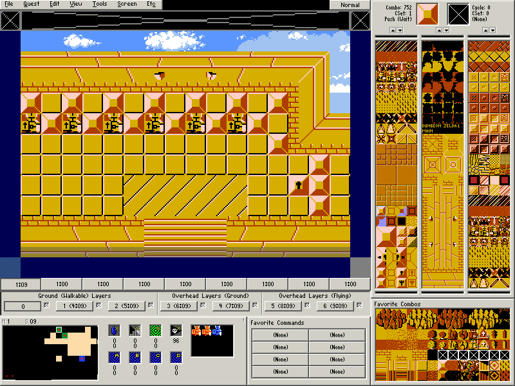This screenshot has height=386, width=515.
Task: Toggle the checkbox beside layer 3
Action: tap(202, 305)
